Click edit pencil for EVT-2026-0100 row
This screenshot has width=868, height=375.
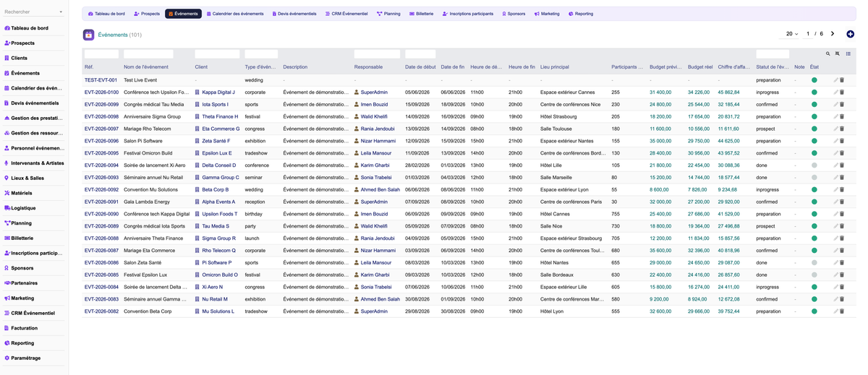[x=836, y=92]
